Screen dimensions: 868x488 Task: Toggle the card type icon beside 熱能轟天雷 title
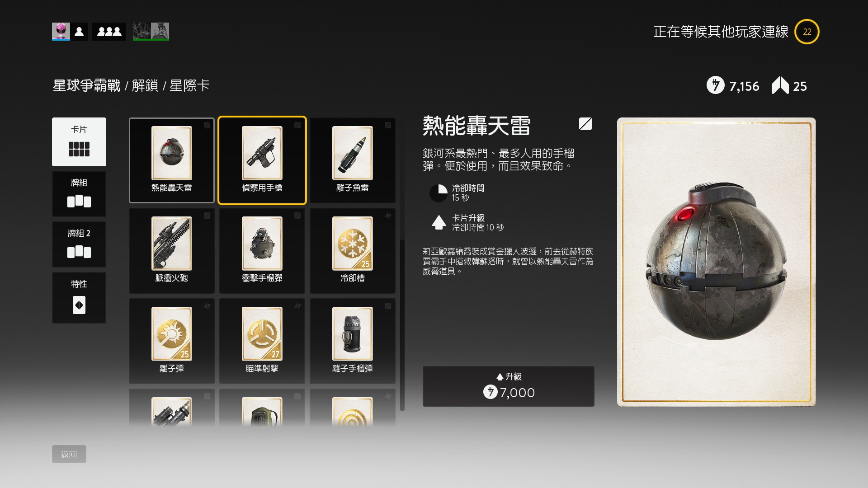[x=585, y=124]
